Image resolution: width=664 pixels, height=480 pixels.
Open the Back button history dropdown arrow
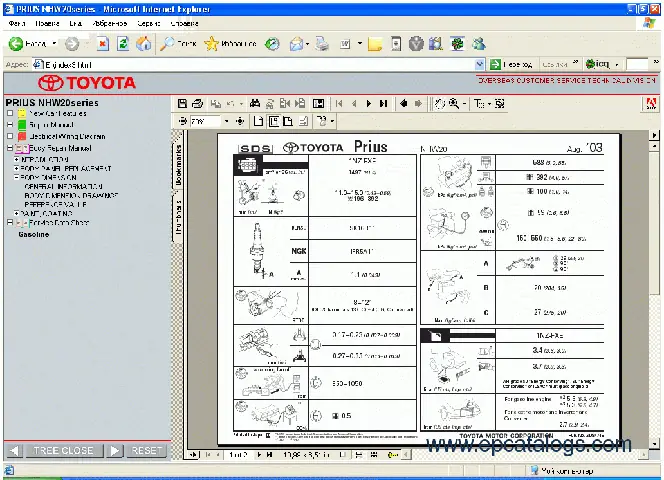54,44
